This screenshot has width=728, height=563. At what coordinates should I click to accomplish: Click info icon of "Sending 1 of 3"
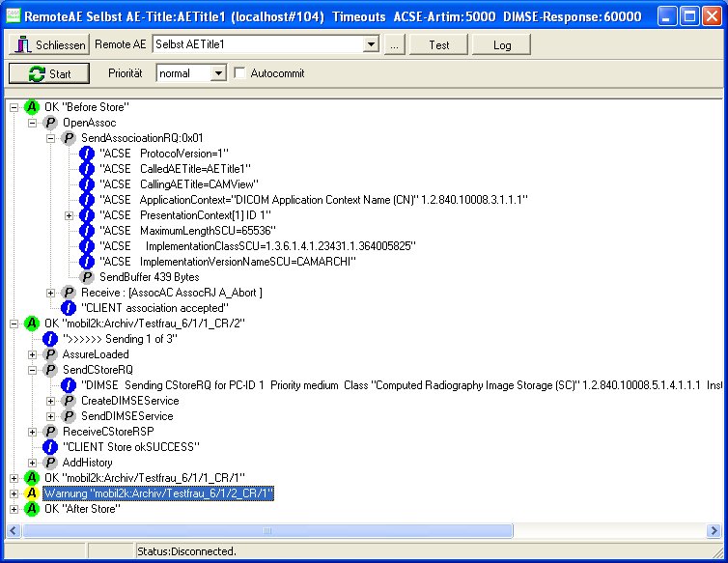coord(50,339)
